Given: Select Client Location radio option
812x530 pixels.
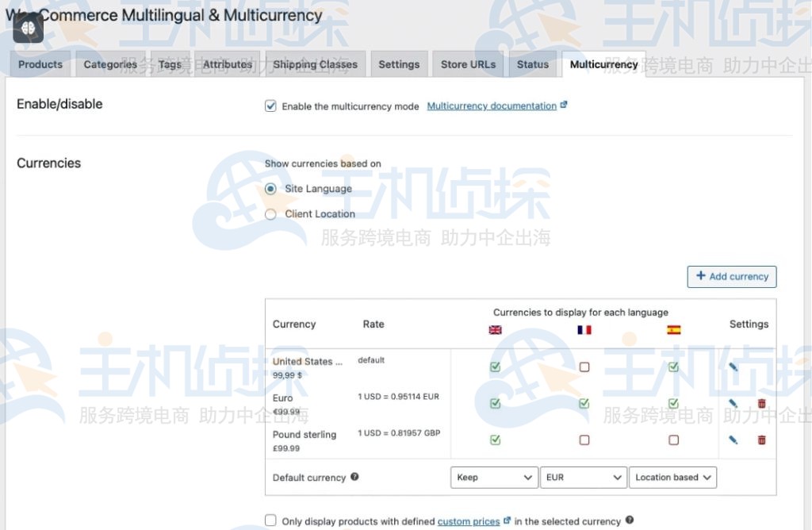Looking at the screenshot, I should click(x=270, y=214).
